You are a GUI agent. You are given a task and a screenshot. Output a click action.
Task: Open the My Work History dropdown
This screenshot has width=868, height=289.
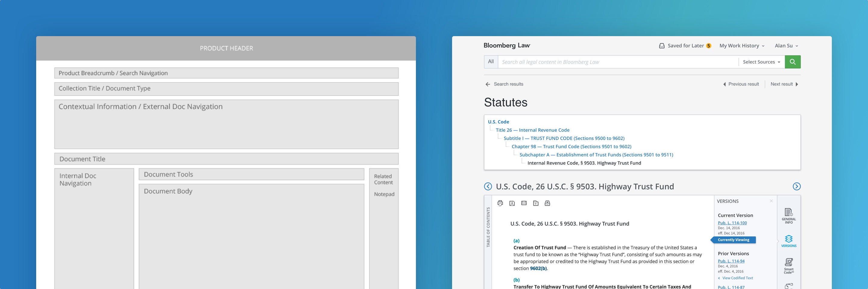click(742, 46)
